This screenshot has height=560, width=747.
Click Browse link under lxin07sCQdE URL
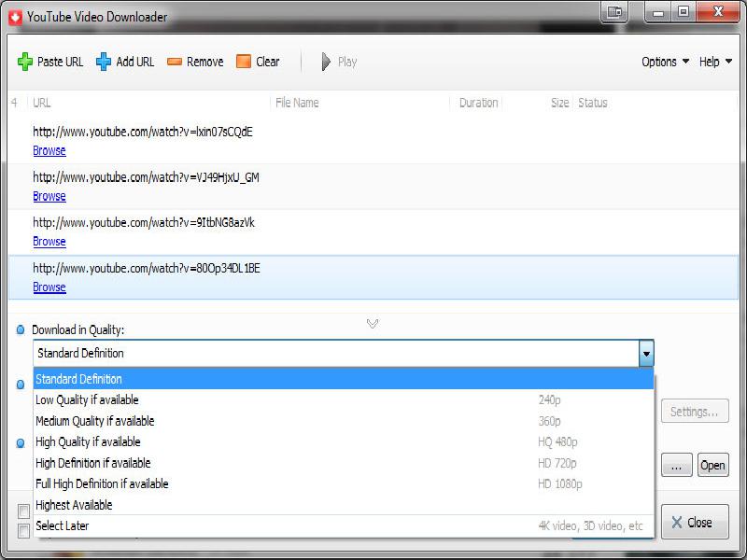pos(49,150)
